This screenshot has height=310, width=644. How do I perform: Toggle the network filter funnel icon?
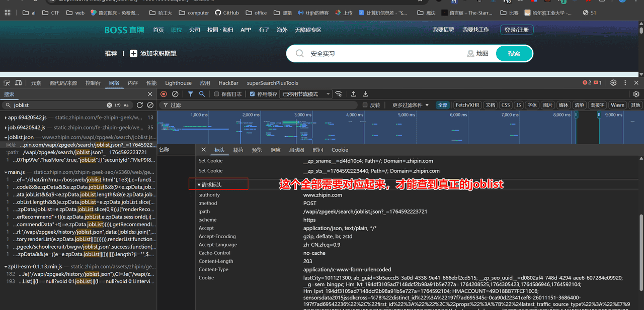[x=190, y=93]
